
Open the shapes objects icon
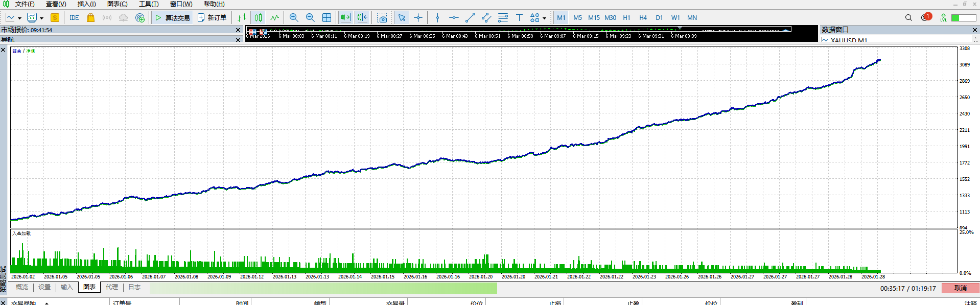pos(534,18)
